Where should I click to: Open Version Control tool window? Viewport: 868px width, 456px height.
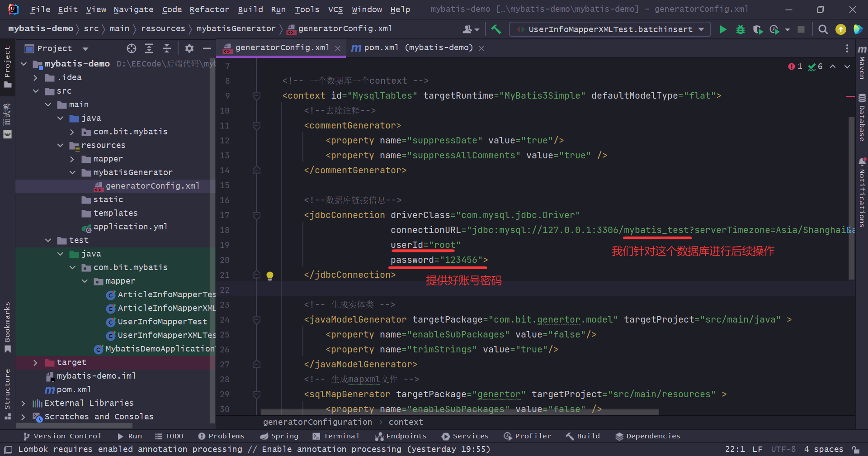(x=62, y=436)
